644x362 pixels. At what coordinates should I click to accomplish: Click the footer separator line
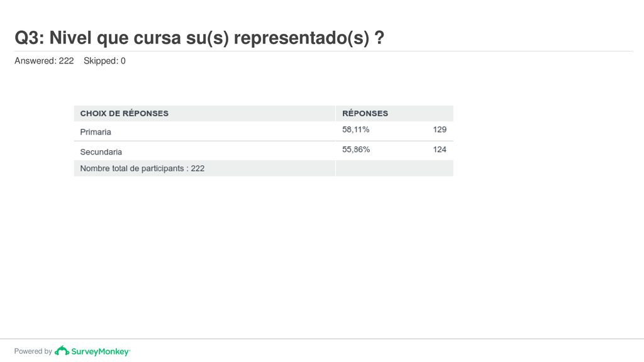tap(322, 339)
